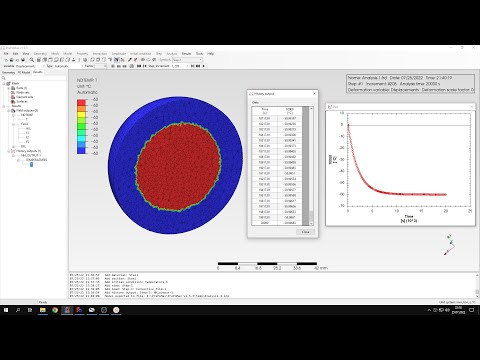Click the Open file toolbar icon
480x360 pixels.
tap(11, 60)
